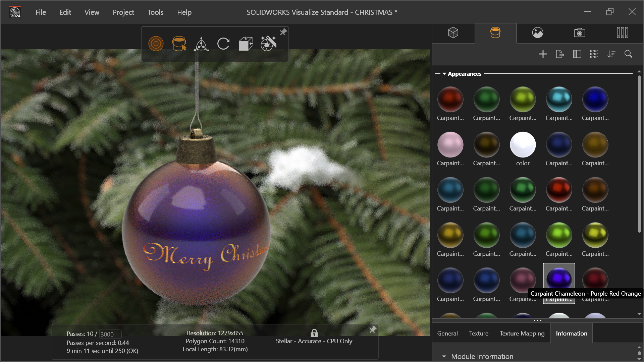Collapse the Appearances section
Viewport: 644px width, 362px height.
point(444,74)
